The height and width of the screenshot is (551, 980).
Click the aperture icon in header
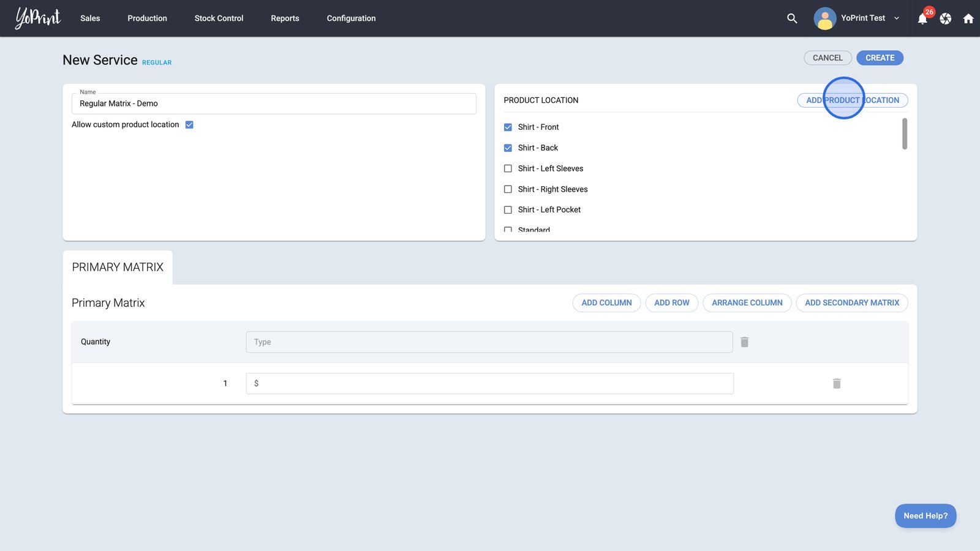coord(946,19)
